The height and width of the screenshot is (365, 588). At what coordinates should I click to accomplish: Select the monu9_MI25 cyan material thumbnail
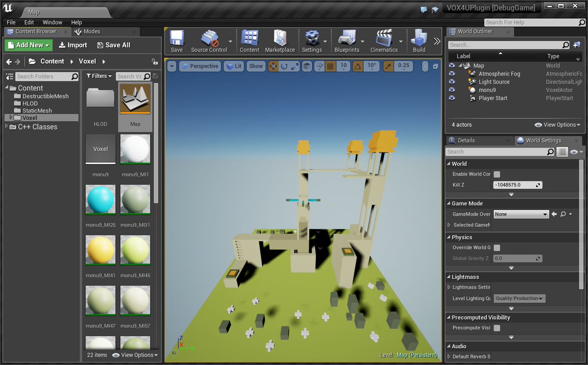pos(101,200)
